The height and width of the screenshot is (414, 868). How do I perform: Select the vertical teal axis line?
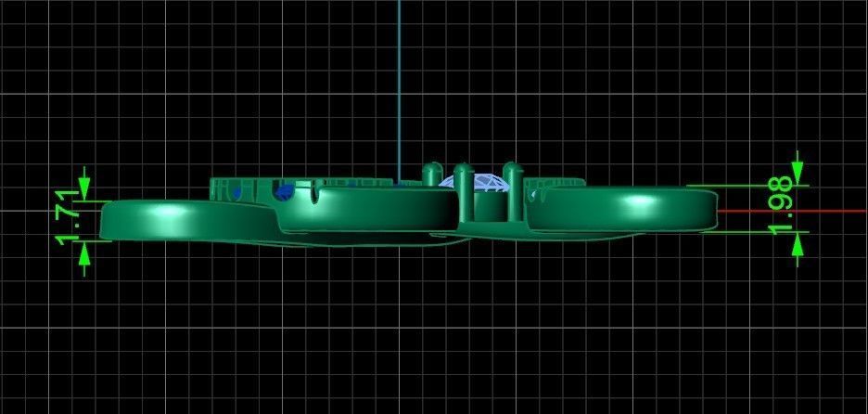399,92
